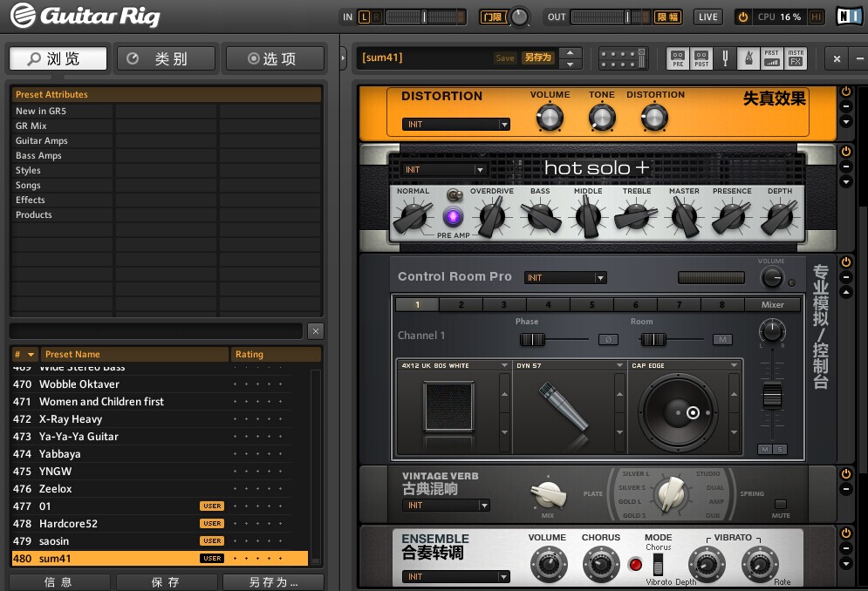Open the Mixer tab in Control Room
This screenshot has height=591, width=868.
click(x=772, y=305)
